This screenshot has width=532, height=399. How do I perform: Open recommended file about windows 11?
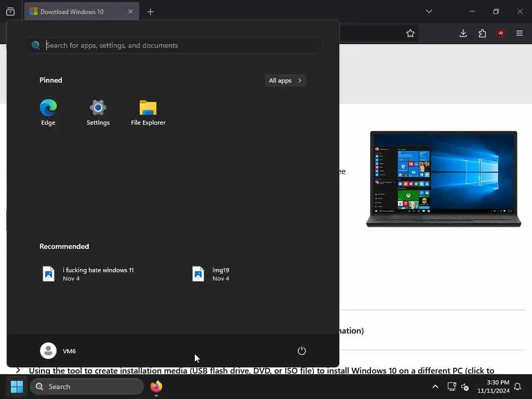click(x=88, y=274)
